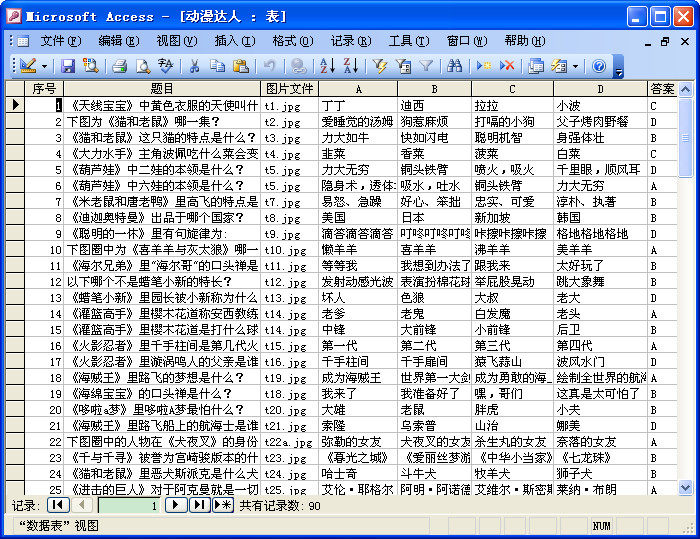The height and width of the screenshot is (539, 700).
Task: Open the New Object dropdown arrow
Action: click(x=575, y=67)
